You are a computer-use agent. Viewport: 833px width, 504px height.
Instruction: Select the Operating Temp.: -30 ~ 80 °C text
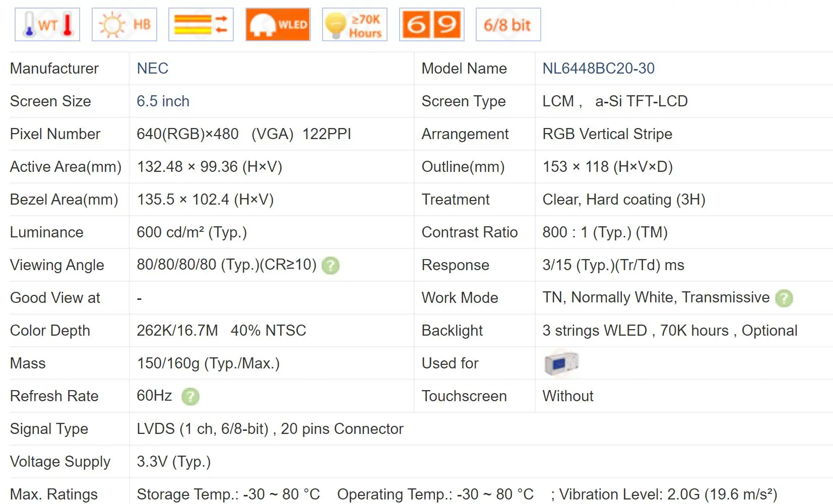click(435, 494)
